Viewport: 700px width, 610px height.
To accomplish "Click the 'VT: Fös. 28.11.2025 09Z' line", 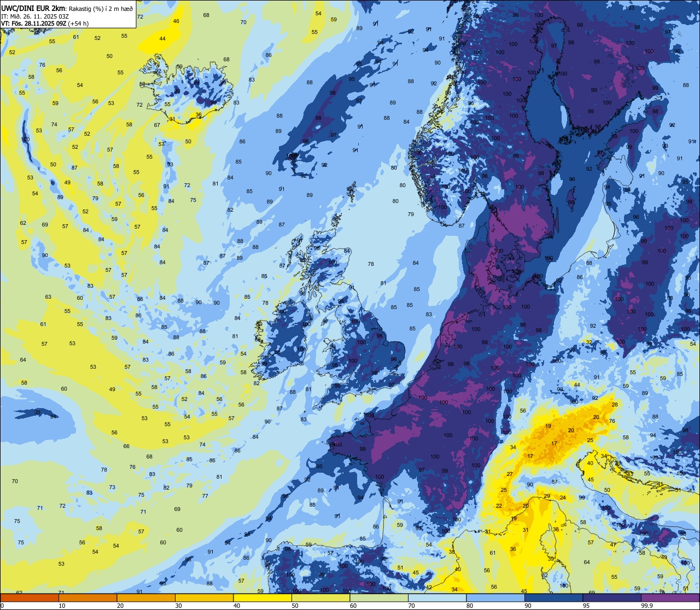I will pyautogui.click(x=33, y=23).
